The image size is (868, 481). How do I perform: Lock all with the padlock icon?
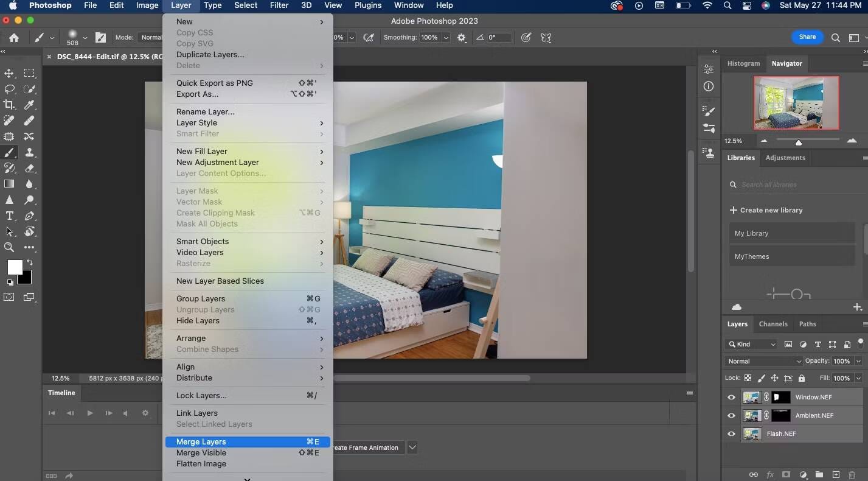(801, 378)
